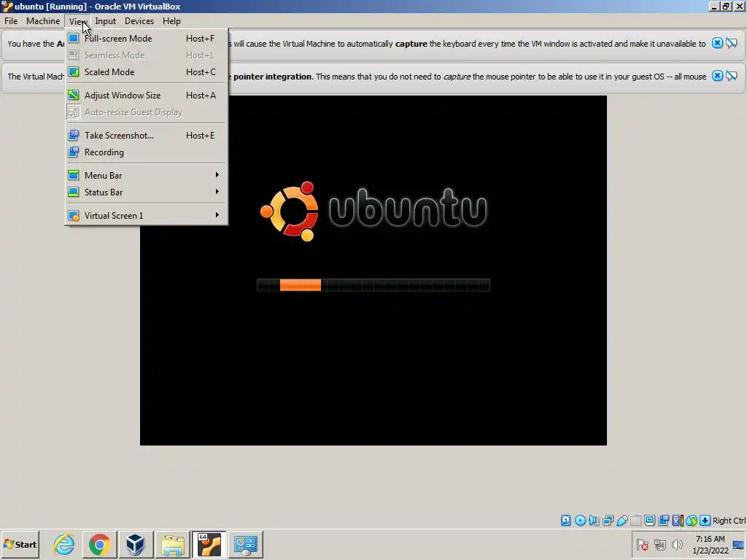
Task: Click the Recording icon in menu
Action: pos(74,152)
